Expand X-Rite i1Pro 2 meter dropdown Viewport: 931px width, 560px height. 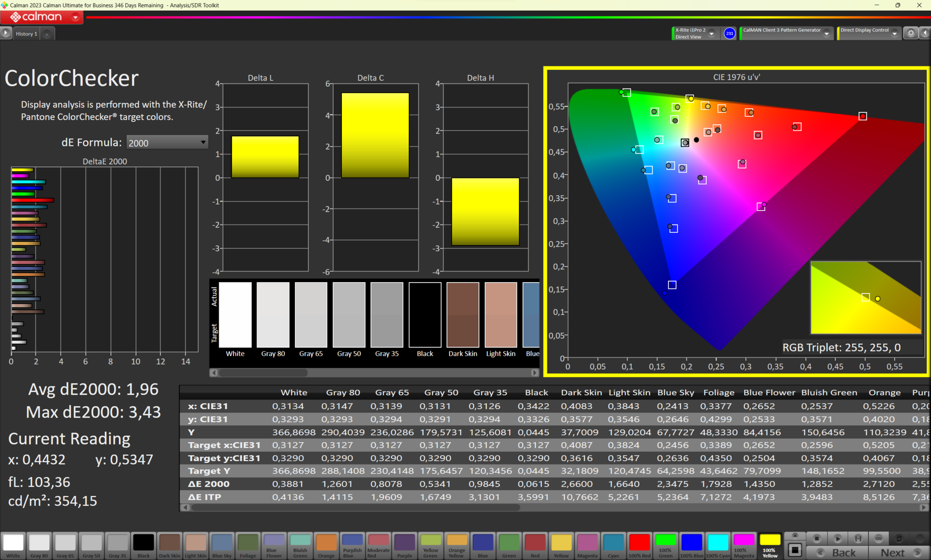coord(711,33)
